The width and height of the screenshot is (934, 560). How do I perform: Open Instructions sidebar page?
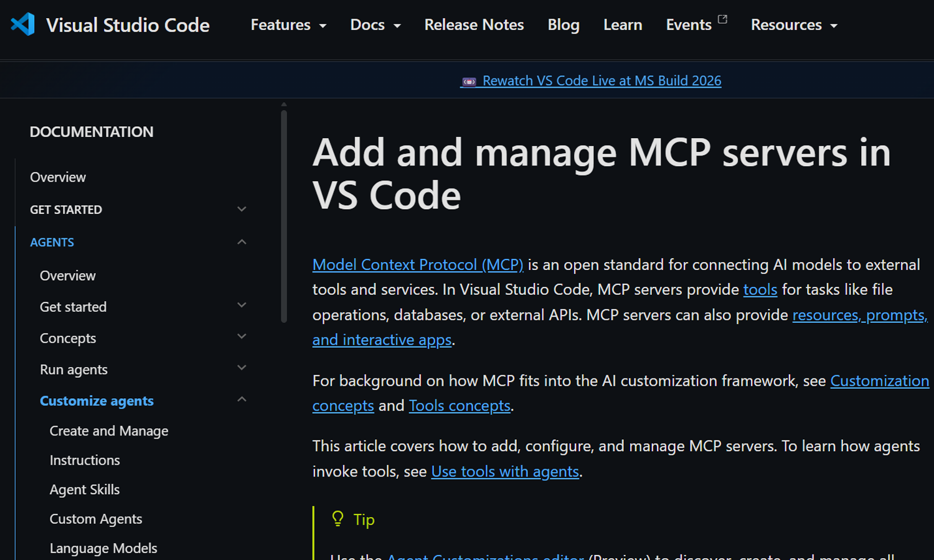pyautogui.click(x=85, y=460)
